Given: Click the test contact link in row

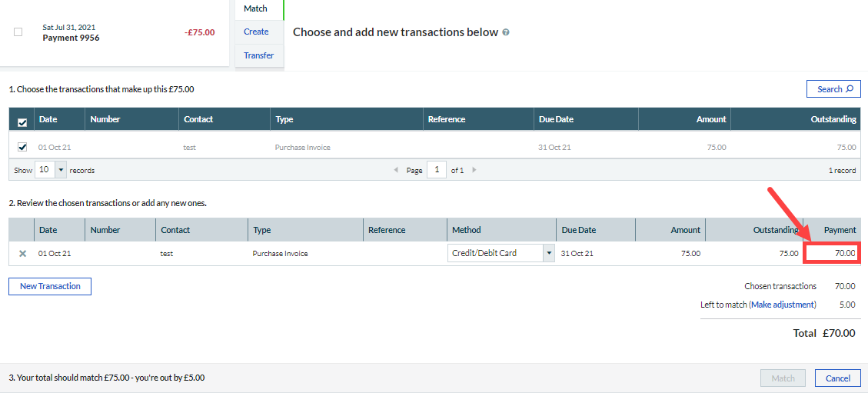Looking at the screenshot, I should [x=189, y=147].
